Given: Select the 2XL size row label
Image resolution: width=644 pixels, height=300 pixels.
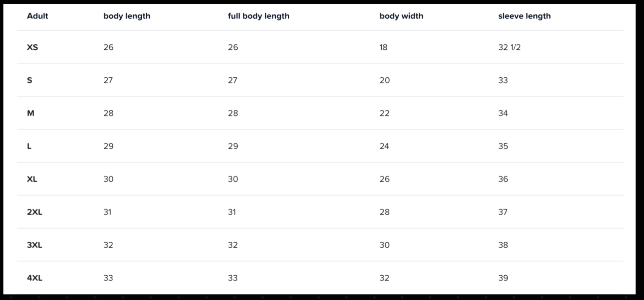Looking at the screenshot, I should pyautogui.click(x=34, y=212).
